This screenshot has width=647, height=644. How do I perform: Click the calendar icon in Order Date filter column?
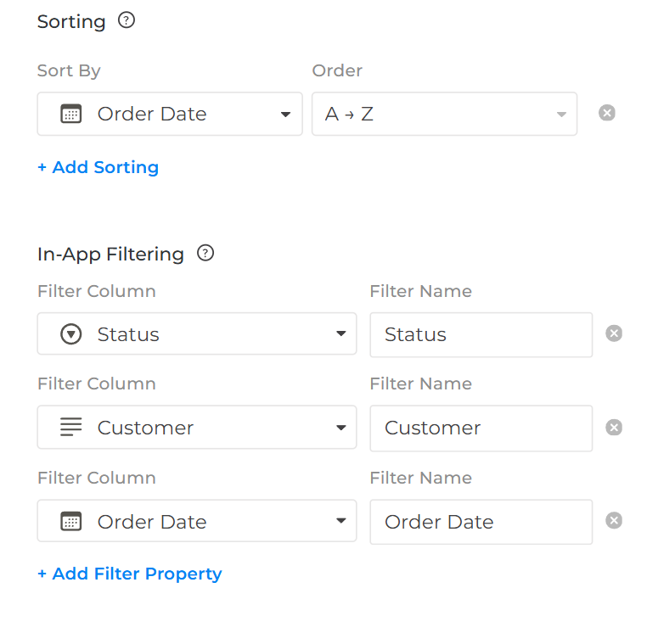pyautogui.click(x=71, y=521)
